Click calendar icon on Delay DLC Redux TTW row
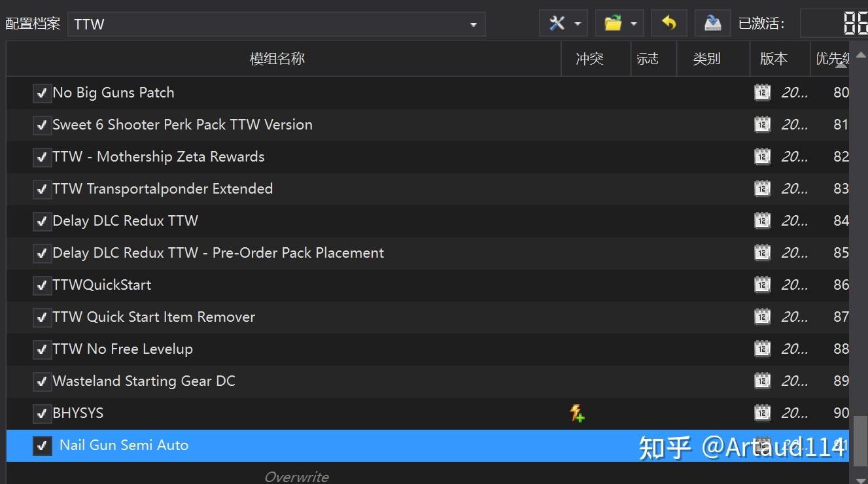This screenshot has width=868, height=484. [762, 220]
